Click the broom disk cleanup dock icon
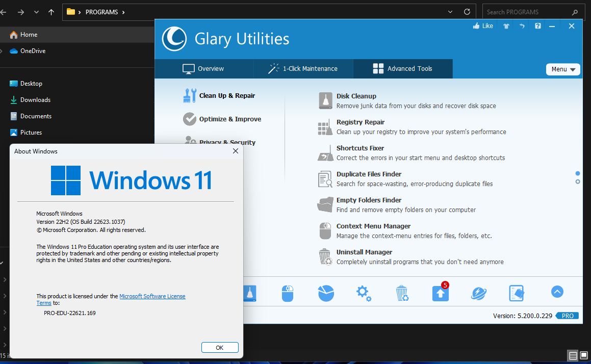 250,293
